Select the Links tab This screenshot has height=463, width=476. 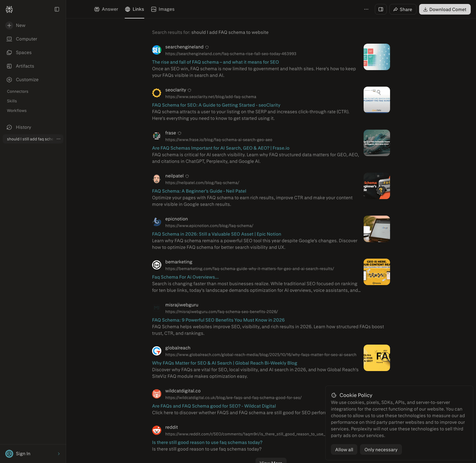(x=135, y=9)
